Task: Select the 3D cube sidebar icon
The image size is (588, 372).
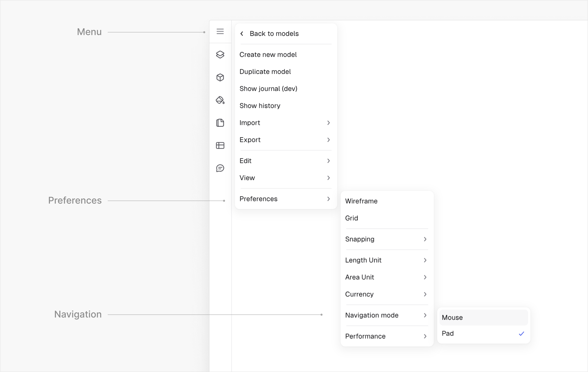Action: coord(220,77)
